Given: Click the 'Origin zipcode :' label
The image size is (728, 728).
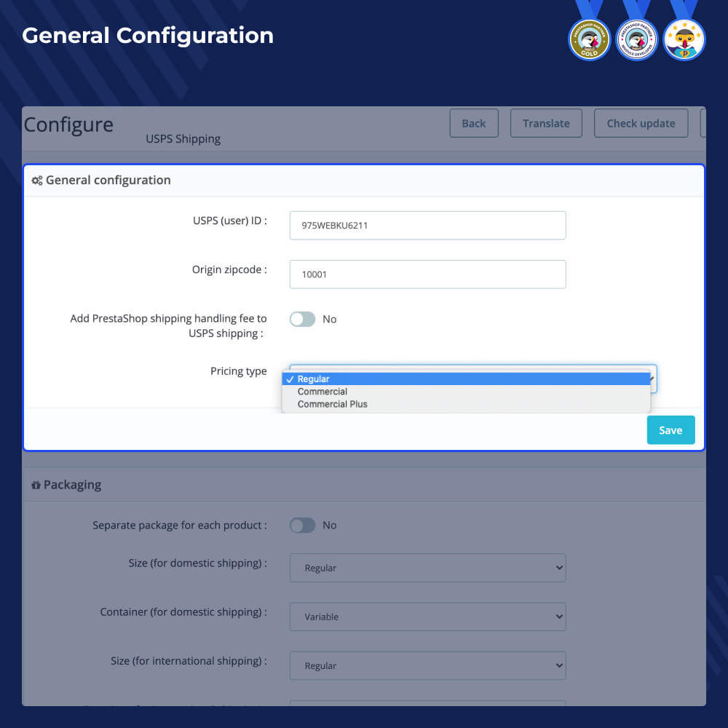Looking at the screenshot, I should pyautogui.click(x=229, y=269).
